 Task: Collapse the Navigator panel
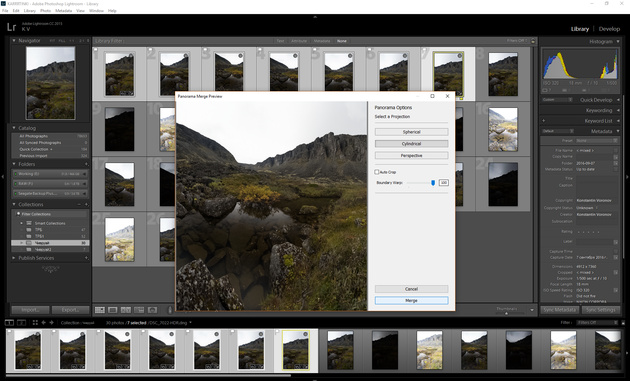(14, 41)
